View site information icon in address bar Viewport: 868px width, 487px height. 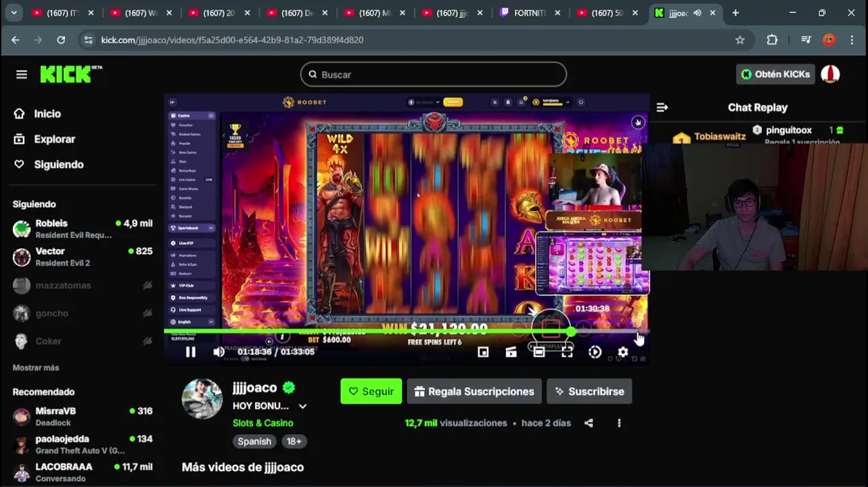88,40
